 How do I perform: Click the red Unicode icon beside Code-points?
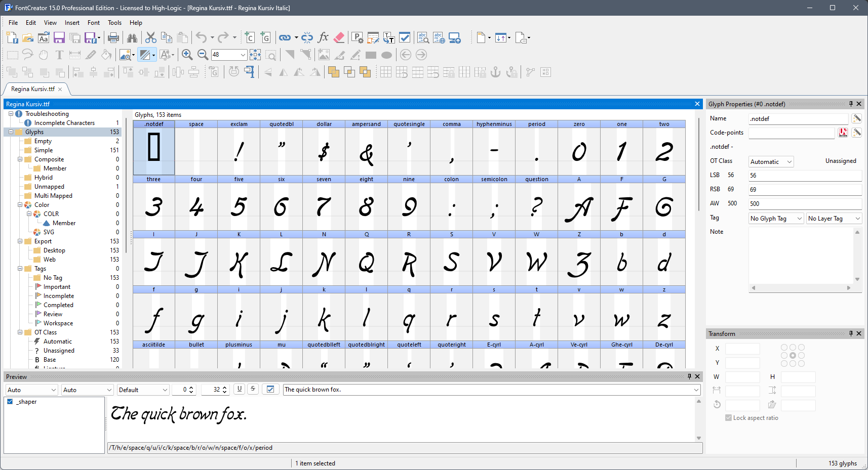(x=843, y=133)
